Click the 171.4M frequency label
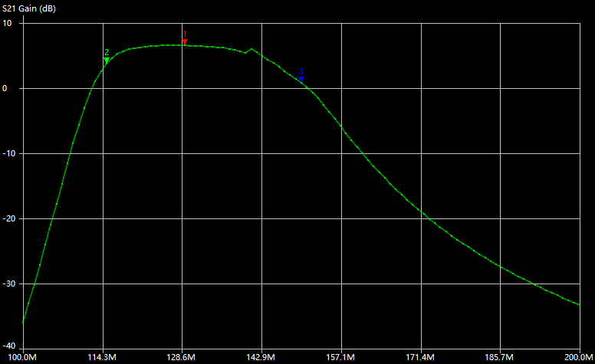595x364 pixels. [x=420, y=357]
